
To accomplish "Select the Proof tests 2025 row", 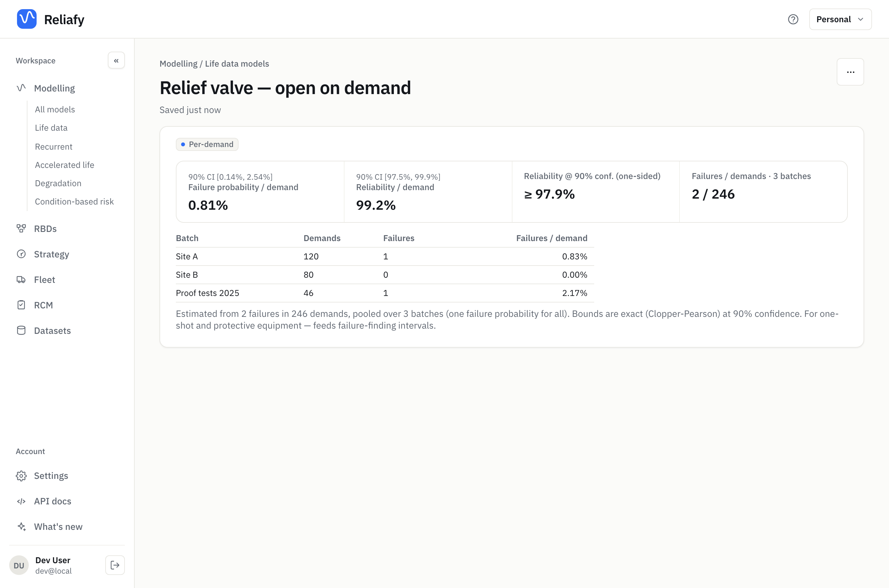I will pyautogui.click(x=385, y=293).
